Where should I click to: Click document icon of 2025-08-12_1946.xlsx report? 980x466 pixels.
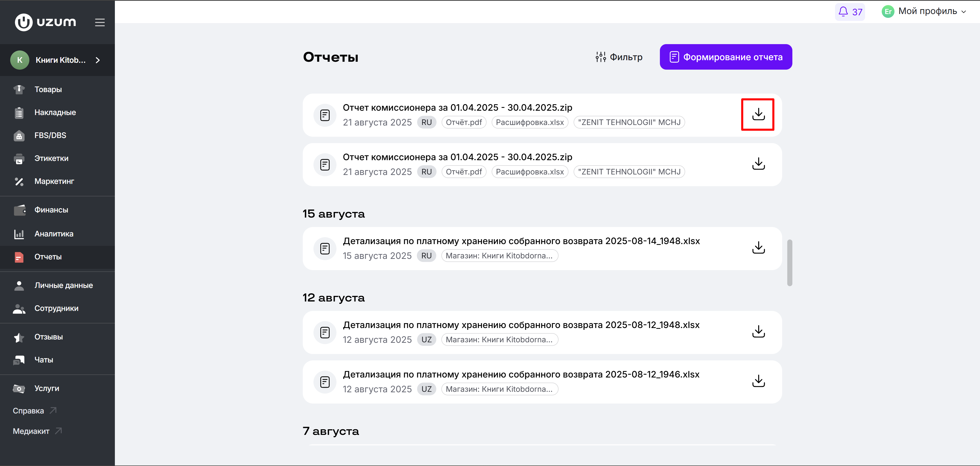[325, 382]
